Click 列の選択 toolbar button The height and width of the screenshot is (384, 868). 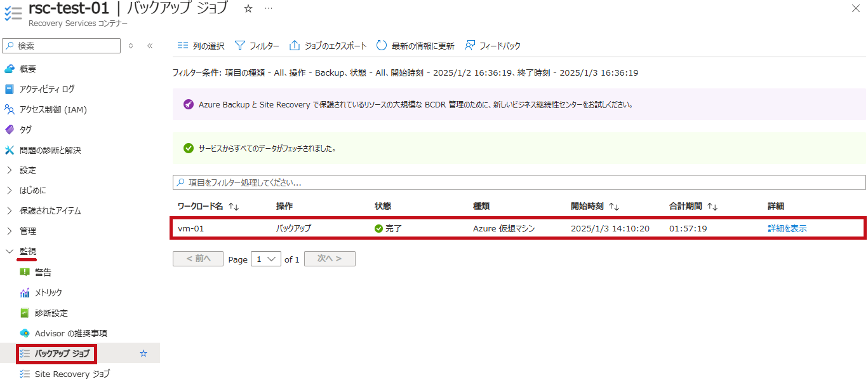[x=201, y=46]
